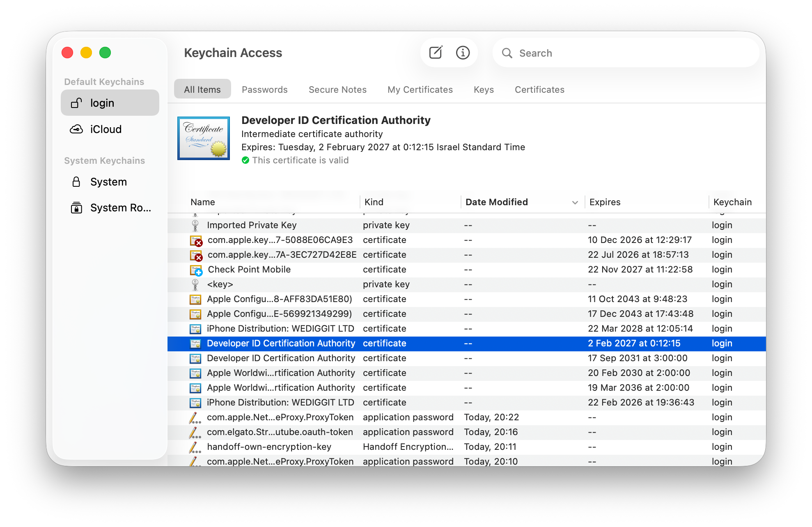Focus the Search field
Screen dimensions: 812x527
tap(626, 53)
